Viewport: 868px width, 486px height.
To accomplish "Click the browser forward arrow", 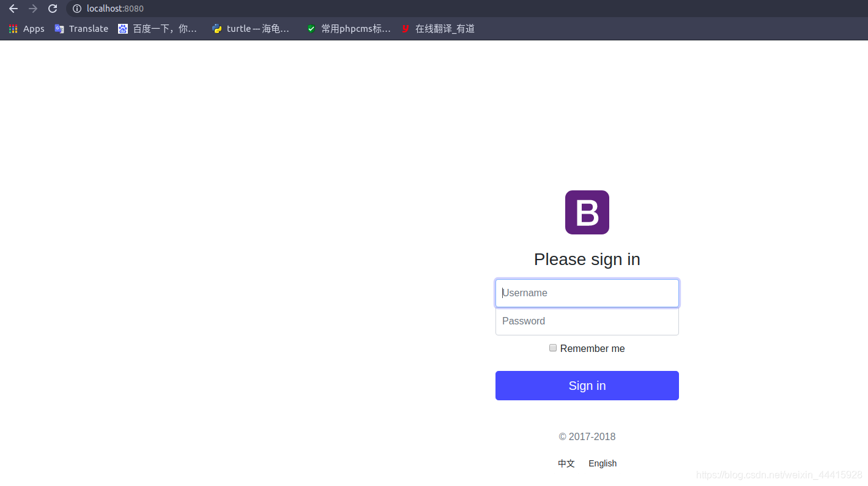I will click(x=33, y=9).
